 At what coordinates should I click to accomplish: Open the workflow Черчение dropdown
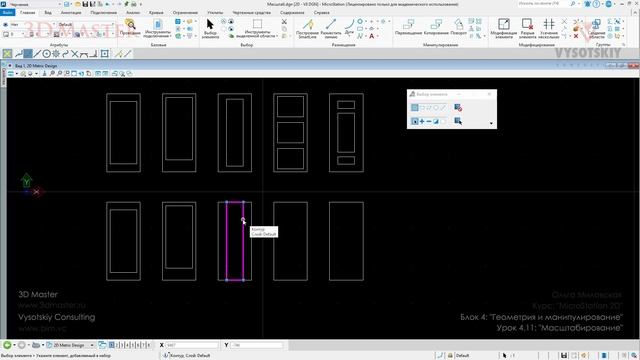click(35, 4)
